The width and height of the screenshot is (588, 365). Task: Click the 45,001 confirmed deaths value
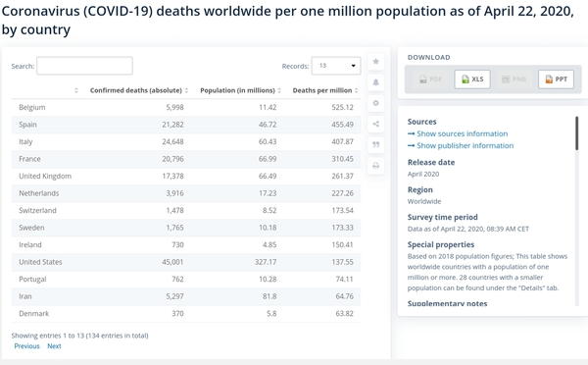point(172,262)
